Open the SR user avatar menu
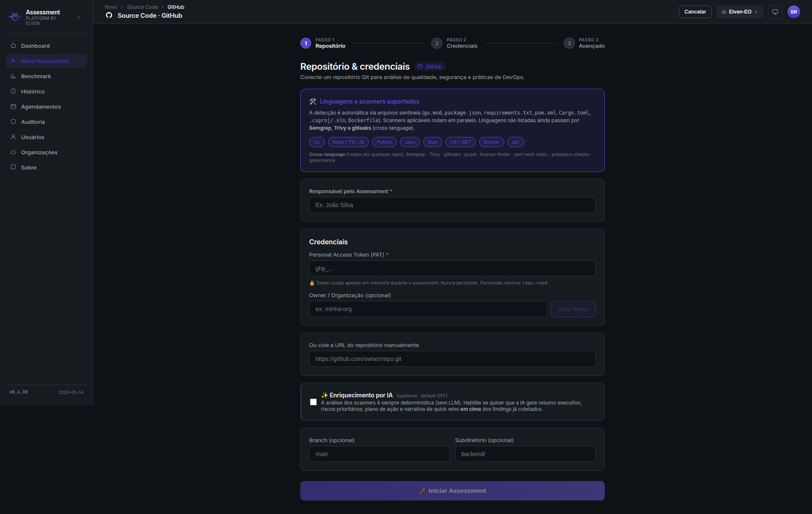 pos(794,12)
